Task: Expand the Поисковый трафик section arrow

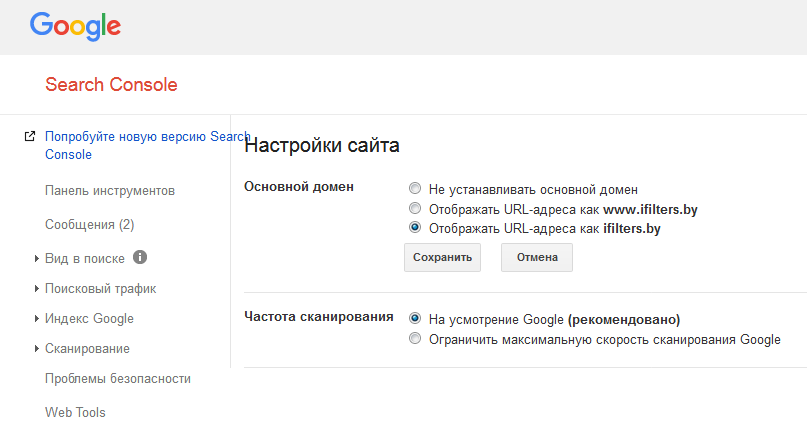Action: coord(37,289)
